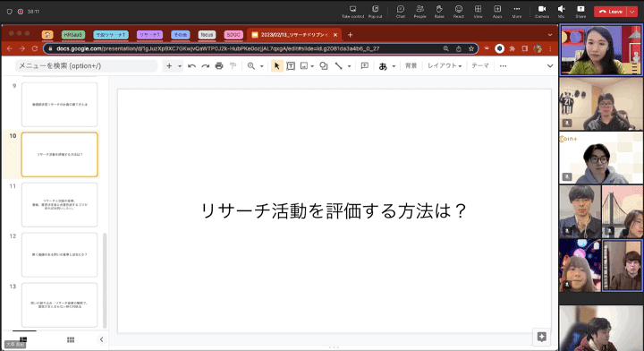Click the テーマ theme button
644x351 pixels.
click(480, 65)
